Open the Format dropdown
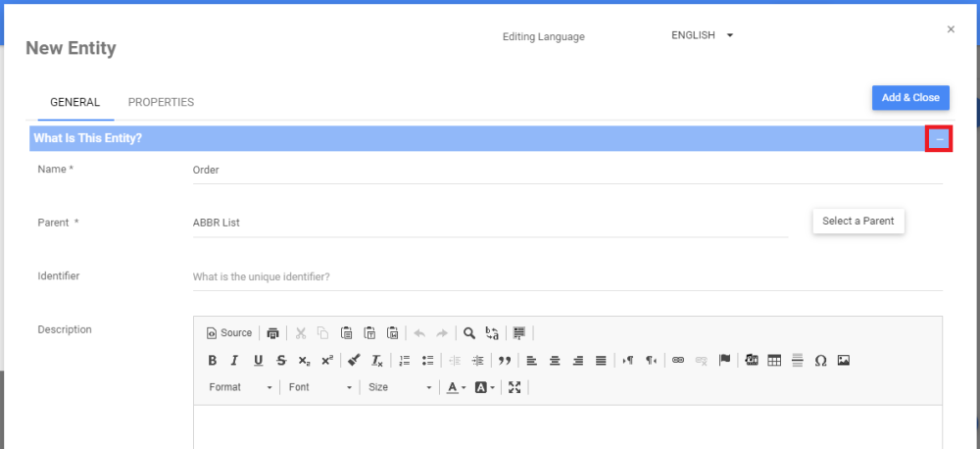Image resolution: width=980 pixels, height=449 pixels. (x=241, y=387)
